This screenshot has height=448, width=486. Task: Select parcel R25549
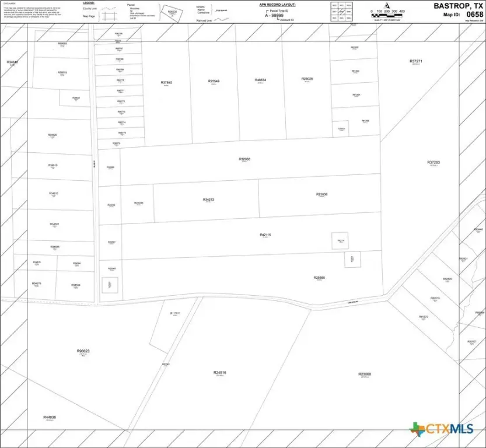click(214, 82)
